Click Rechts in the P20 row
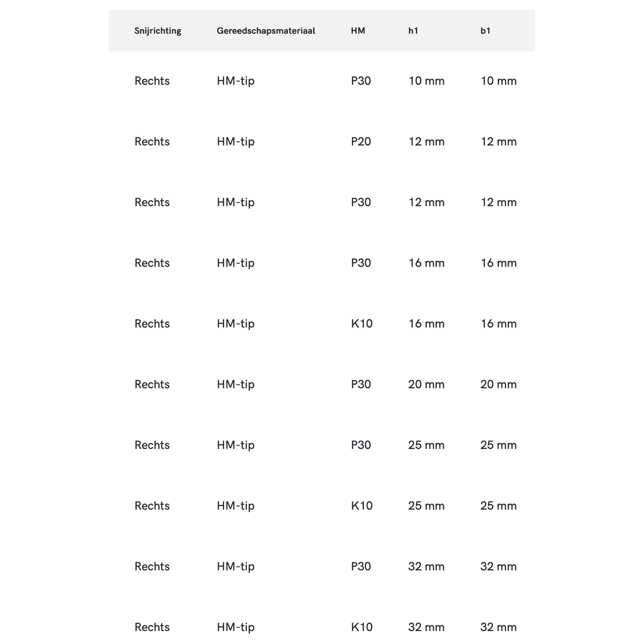 152,142
